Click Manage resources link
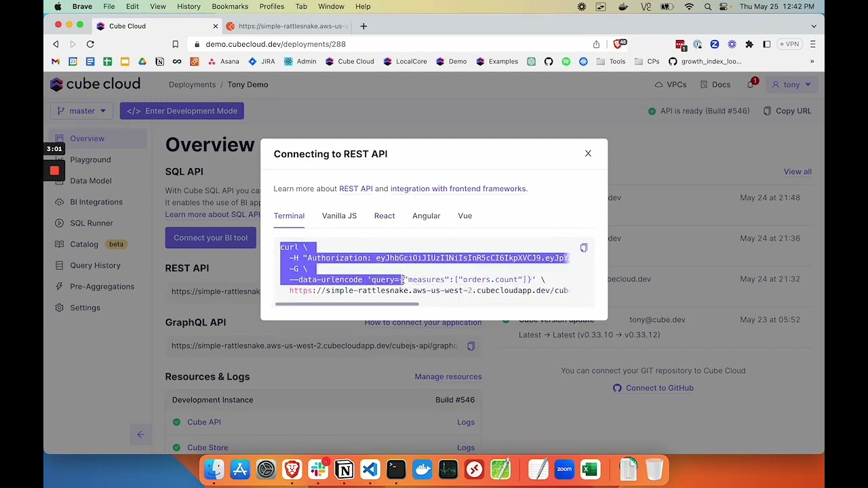This screenshot has width=868, height=488. pos(448,377)
